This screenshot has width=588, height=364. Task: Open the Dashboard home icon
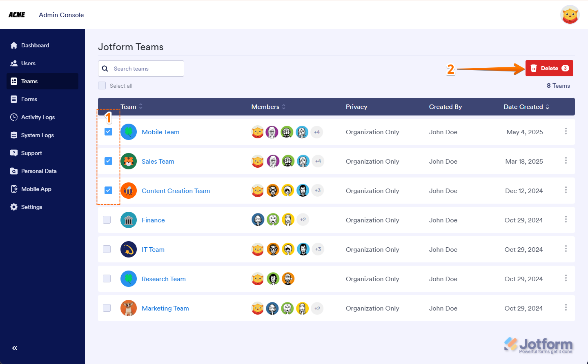(x=14, y=45)
